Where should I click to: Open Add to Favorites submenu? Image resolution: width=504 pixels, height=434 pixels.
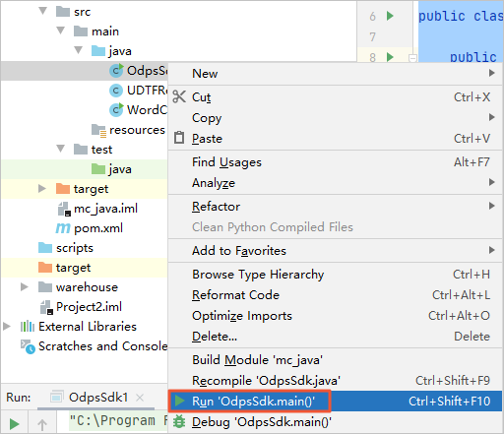[x=336, y=251]
